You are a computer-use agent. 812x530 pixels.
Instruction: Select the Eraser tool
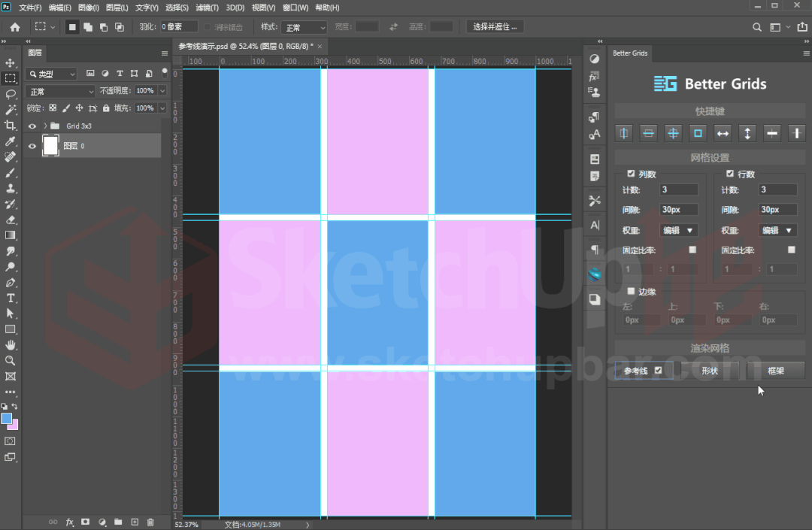tap(10, 220)
